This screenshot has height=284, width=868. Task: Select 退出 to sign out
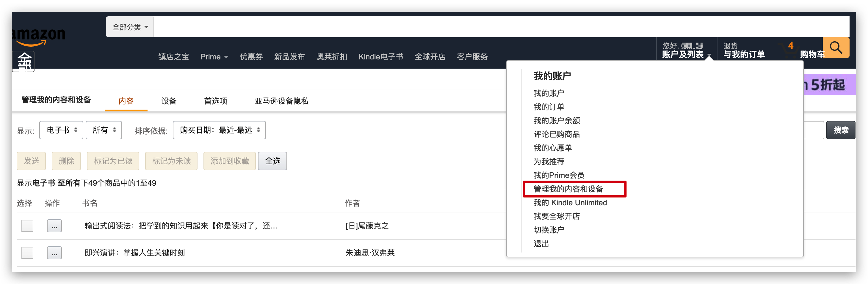click(541, 244)
